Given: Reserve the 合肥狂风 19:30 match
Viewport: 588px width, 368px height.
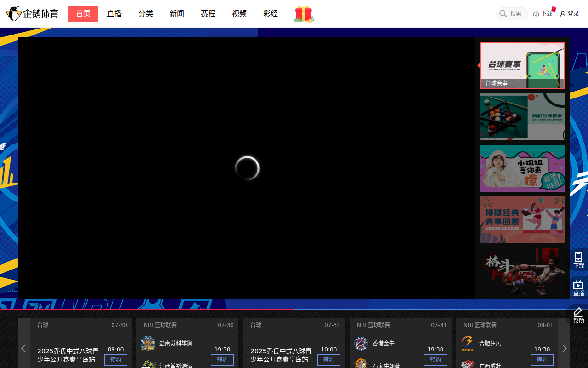Looking at the screenshot, I should [x=542, y=360].
